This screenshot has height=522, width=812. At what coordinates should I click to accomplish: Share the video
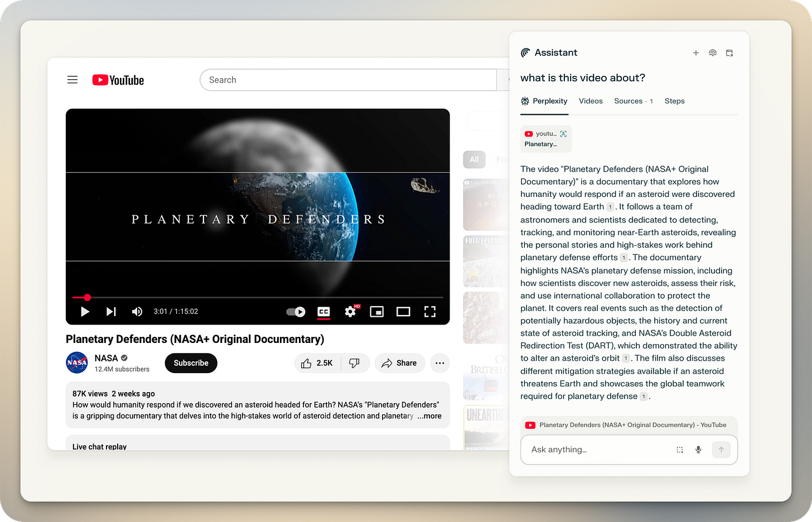(x=399, y=363)
